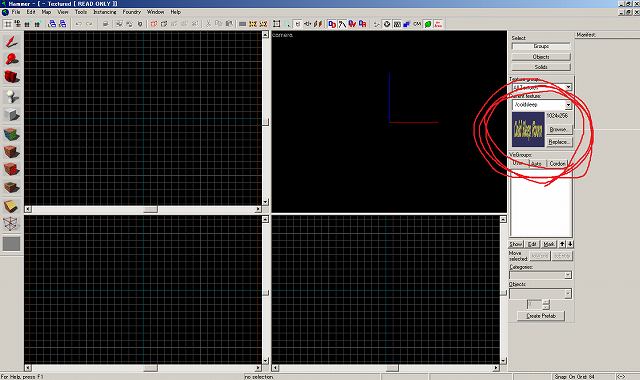
Task: Open the Toggle Texture Application tool
Action: click(11, 134)
